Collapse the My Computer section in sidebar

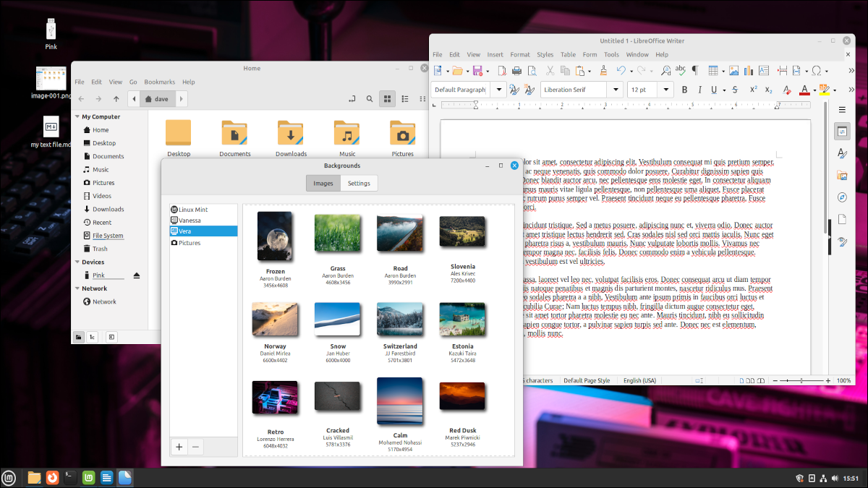pos(77,116)
